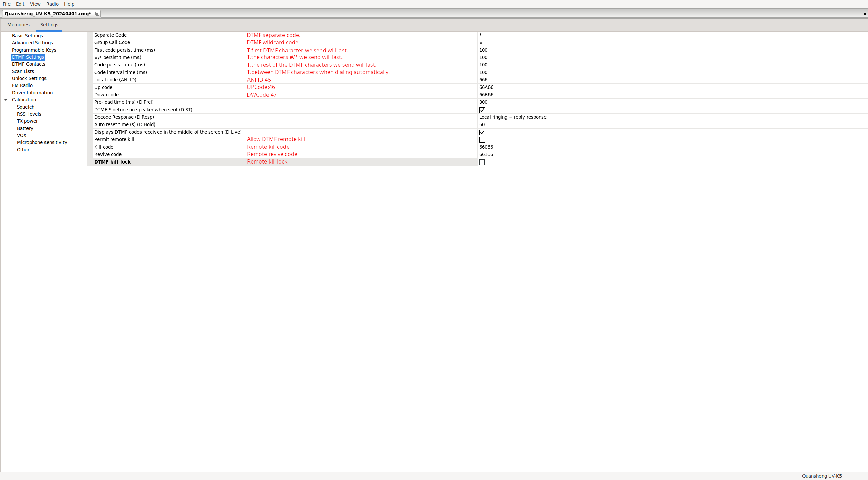Switch to the Memories tab
The width and height of the screenshot is (868, 480).
(x=18, y=25)
